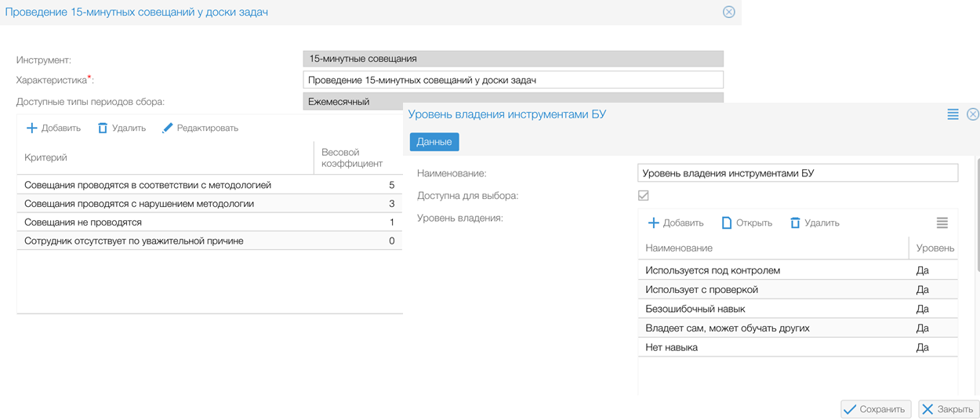Click the trash icon in the proficiency level toolbar
This screenshot has width=980, height=420.
click(795, 223)
